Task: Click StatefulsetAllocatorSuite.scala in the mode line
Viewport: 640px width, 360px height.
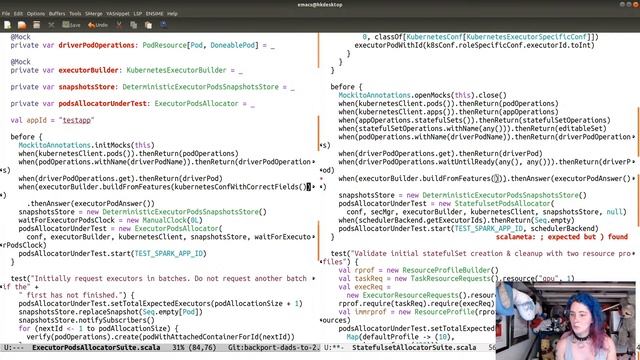Action: [414, 348]
